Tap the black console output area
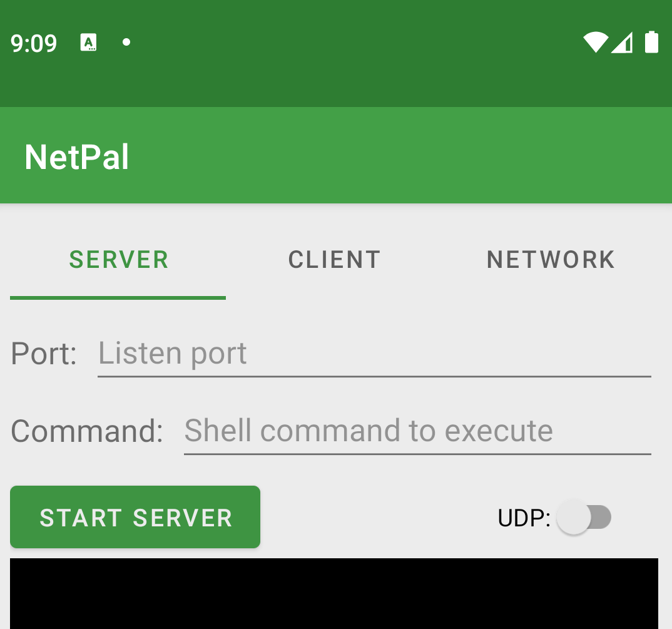672x629 pixels. click(334, 593)
